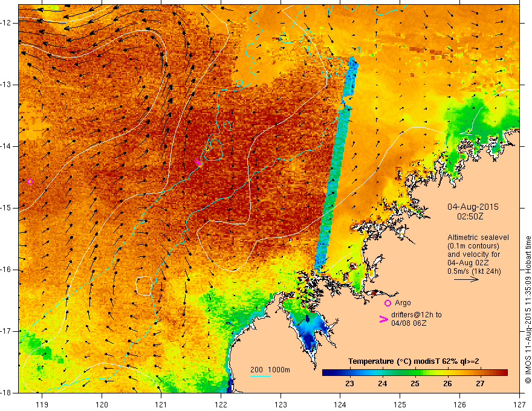Click the latitude label -18

(x=7, y=393)
